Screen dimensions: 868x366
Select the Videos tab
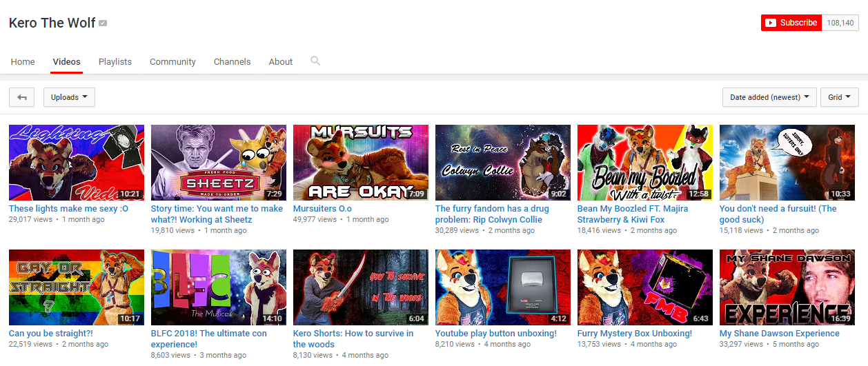(x=67, y=61)
